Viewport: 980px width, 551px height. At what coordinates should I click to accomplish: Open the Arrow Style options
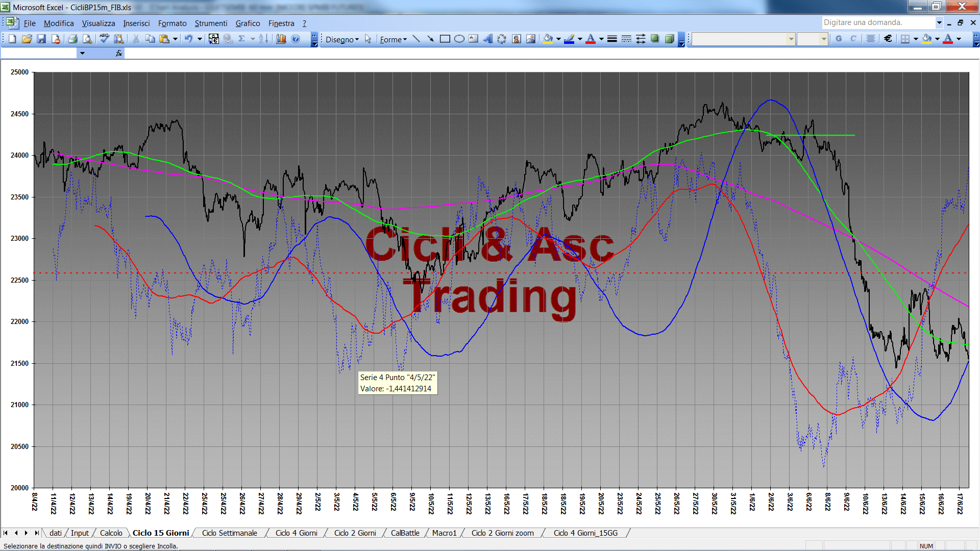641,39
